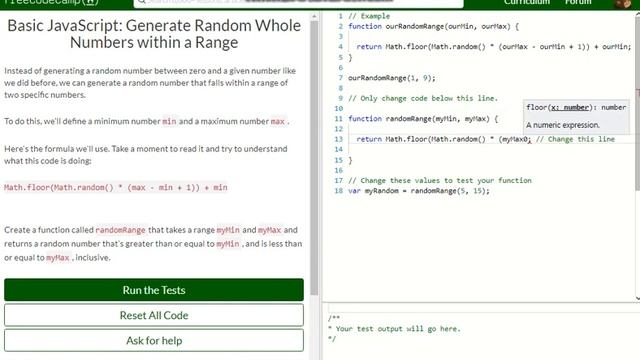The image size is (640, 360).
Task: Click the floor(x: number) tooltip
Action: click(576, 116)
